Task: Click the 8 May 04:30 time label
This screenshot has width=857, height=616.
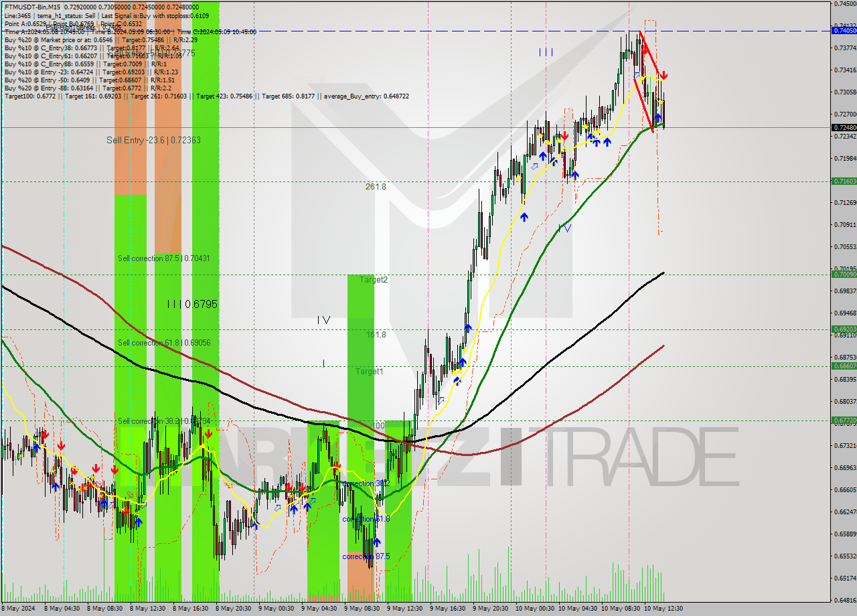Action: [x=62, y=609]
